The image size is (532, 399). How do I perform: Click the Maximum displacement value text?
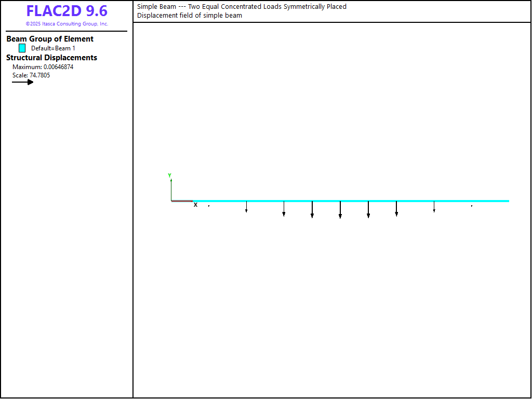tap(43, 67)
